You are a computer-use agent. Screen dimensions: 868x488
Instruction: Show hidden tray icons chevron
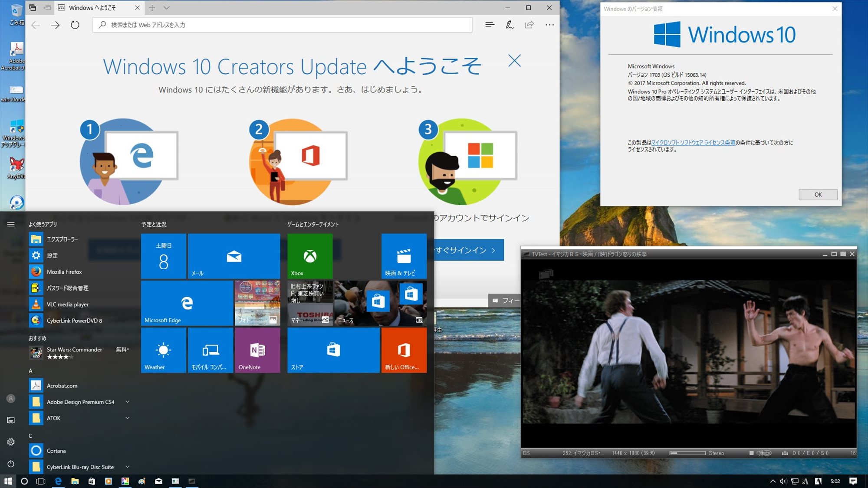[x=773, y=481]
